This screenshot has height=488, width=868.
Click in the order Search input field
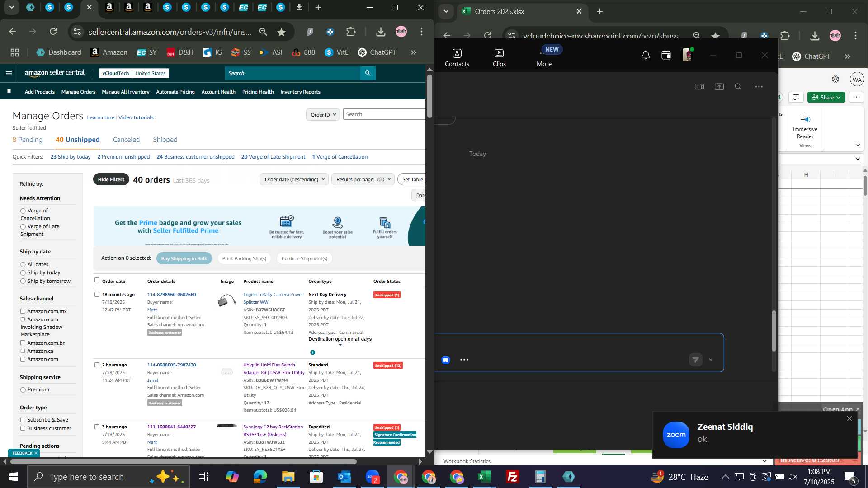coord(384,114)
